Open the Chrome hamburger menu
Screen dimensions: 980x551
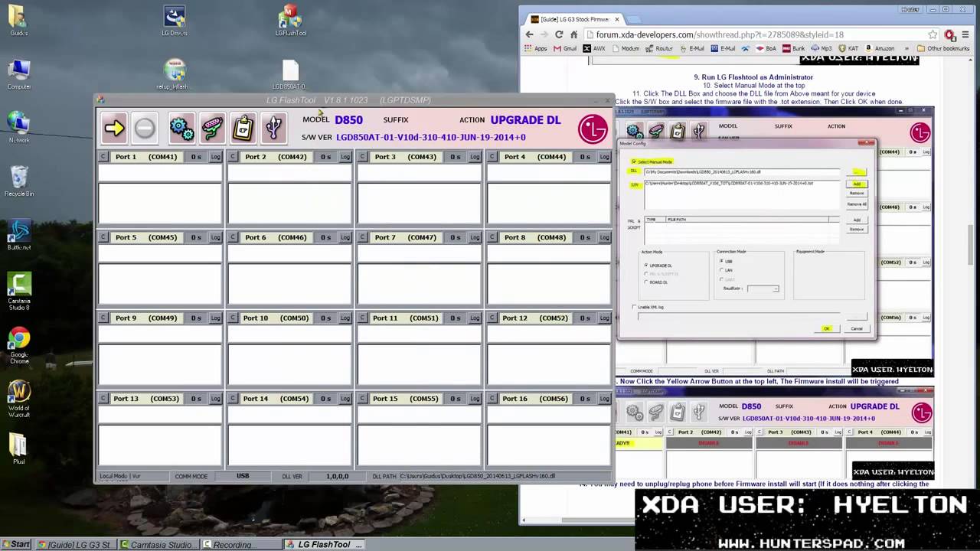coord(965,34)
